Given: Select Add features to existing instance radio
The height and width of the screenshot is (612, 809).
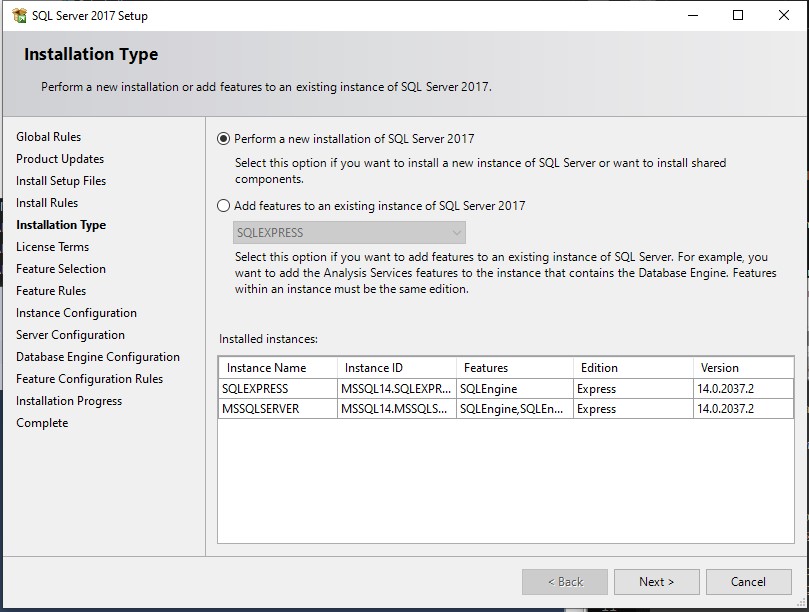Looking at the screenshot, I should [x=223, y=206].
